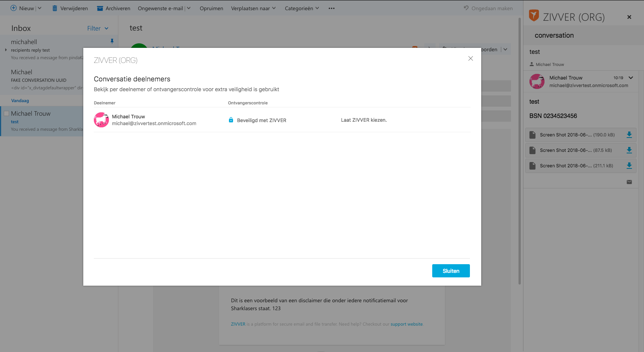This screenshot has width=644, height=352.
Task: Open the support website link
Action: pos(407,324)
